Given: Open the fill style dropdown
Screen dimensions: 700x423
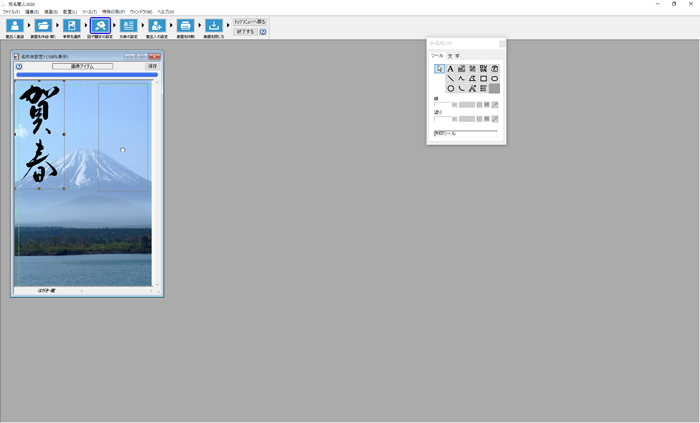Looking at the screenshot, I should [454, 119].
